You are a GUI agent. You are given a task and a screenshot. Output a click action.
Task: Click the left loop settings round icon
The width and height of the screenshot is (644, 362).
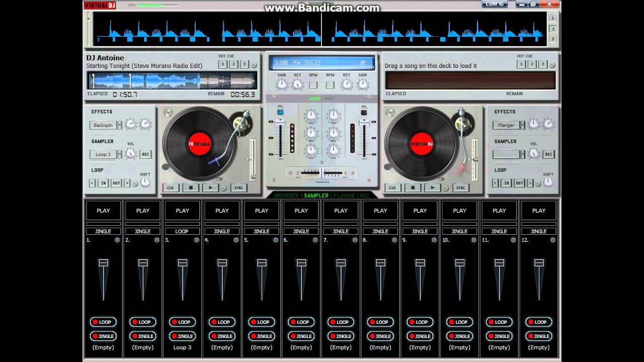[x=135, y=184]
